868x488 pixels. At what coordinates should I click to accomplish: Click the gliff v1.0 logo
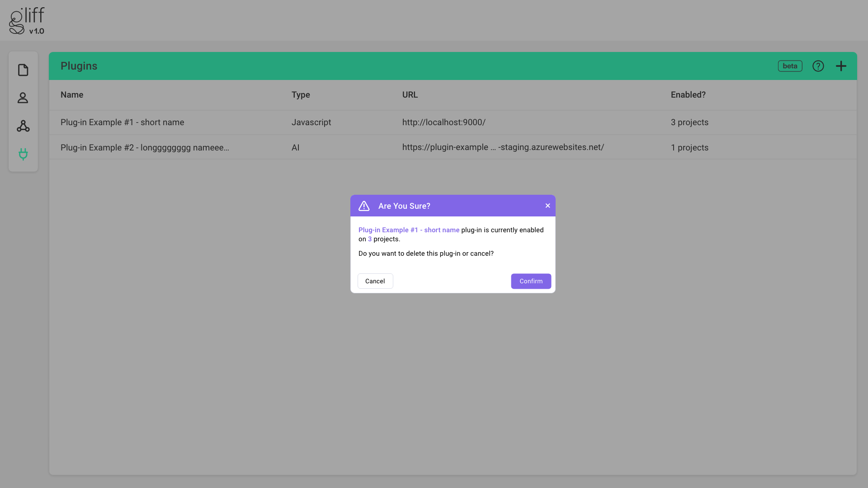coord(27,21)
